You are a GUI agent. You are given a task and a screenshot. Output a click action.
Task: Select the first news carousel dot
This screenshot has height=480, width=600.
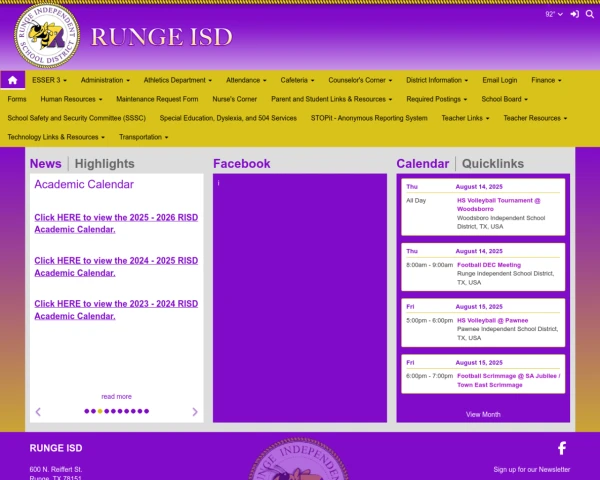coord(86,411)
